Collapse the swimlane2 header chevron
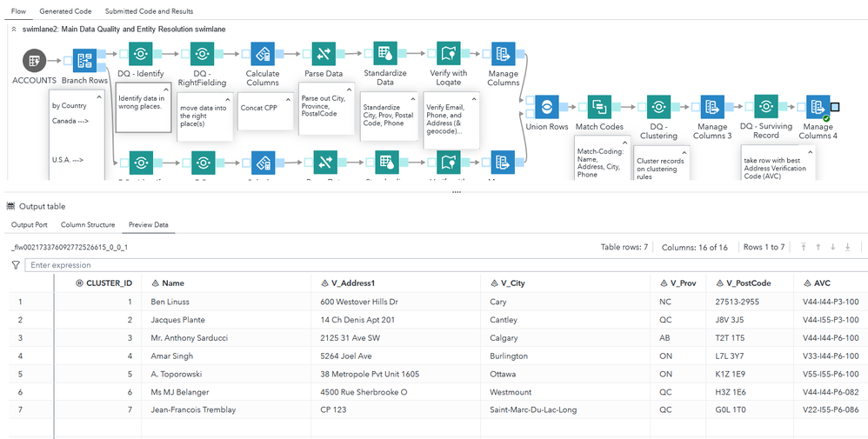Screen dimensions: 868x439 point(14,30)
